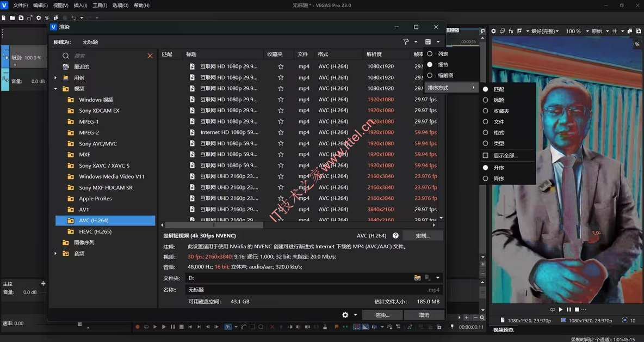The image size is (644, 342).
Task: Select the 缩略图 thumbnail view option
Action: (445, 76)
